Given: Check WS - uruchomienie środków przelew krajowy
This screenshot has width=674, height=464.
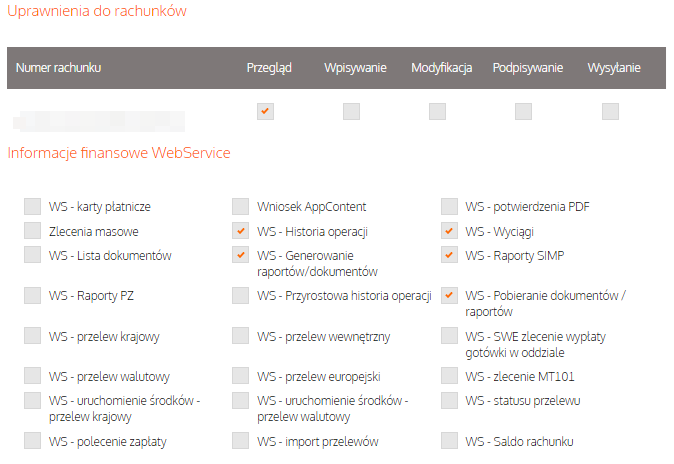Looking at the screenshot, I should coord(32,400).
